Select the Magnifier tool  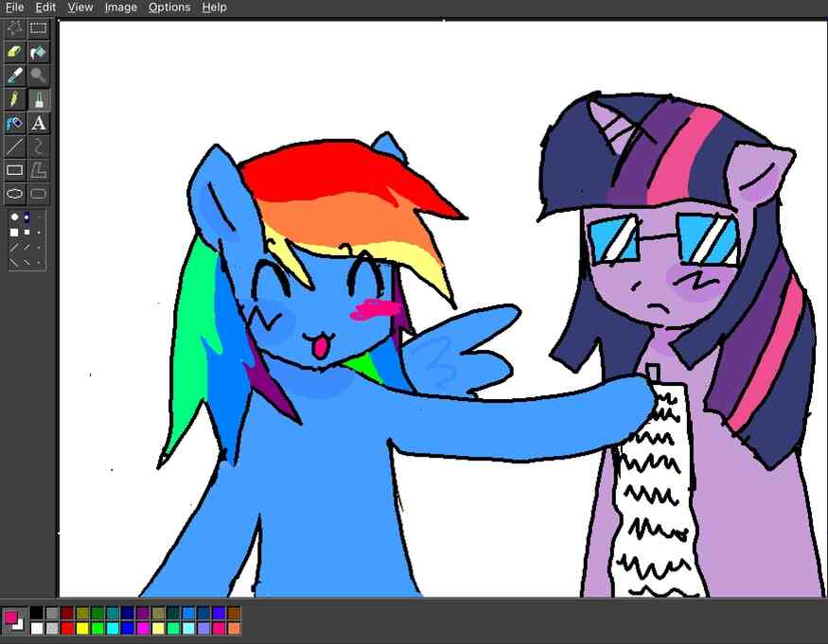[38, 76]
